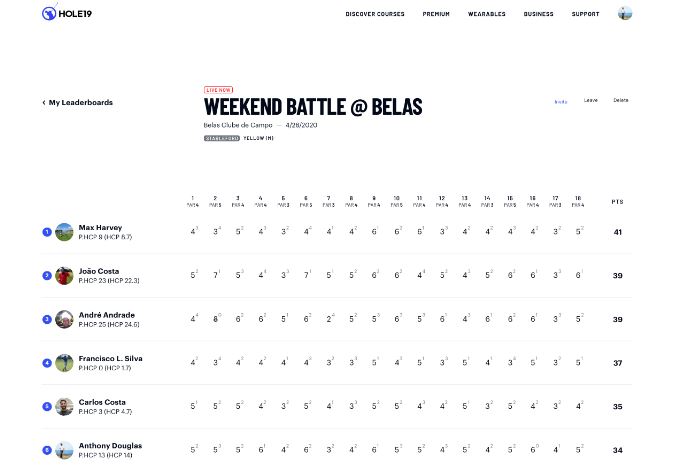
Task: Open the user profile avatar menu
Action: (x=625, y=14)
